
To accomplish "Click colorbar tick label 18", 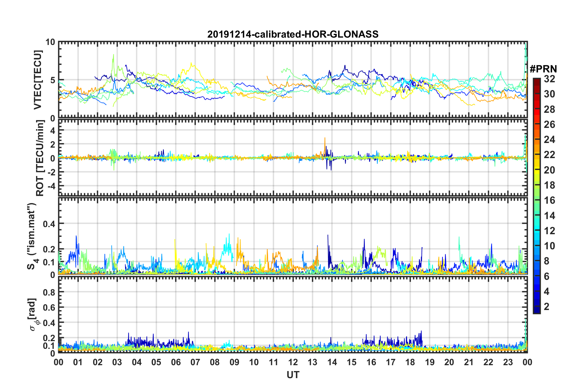I will pyautogui.click(x=549, y=185).
